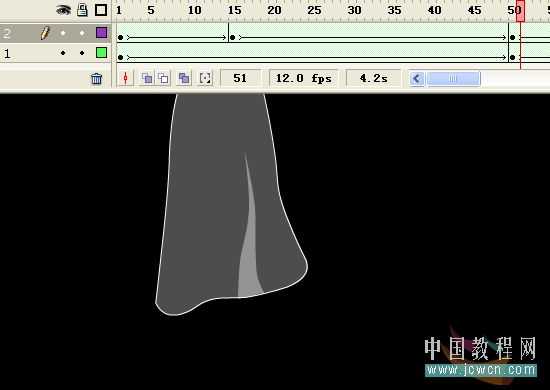Screen dimensions: 550x390
Task: Select layer 2 keyframe at frame 15
Action: pyautogui.click(x=232, y=37)
